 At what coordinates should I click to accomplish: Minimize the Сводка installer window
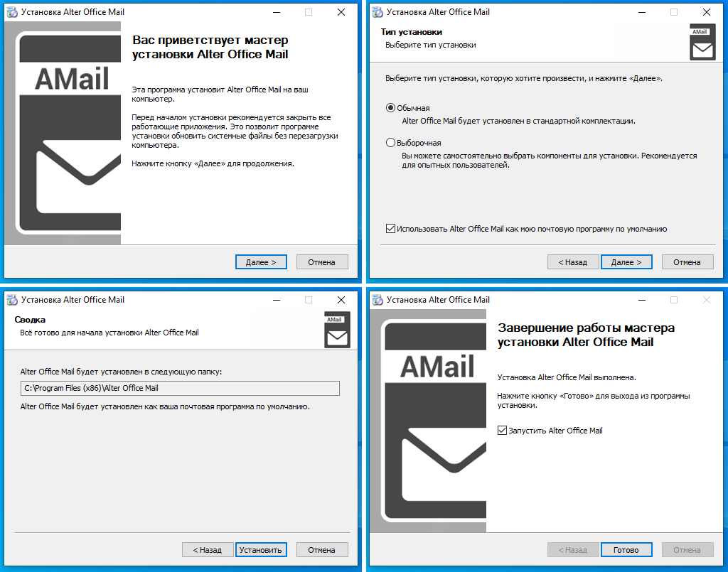277,300
